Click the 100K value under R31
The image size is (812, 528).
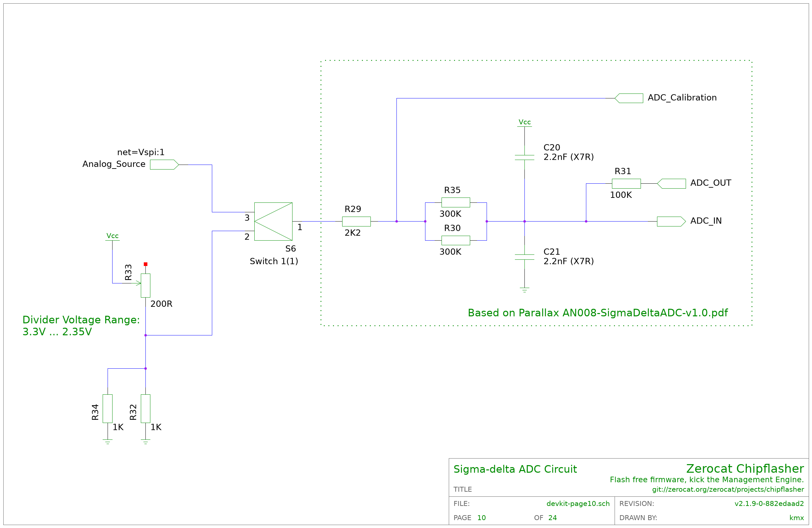(x=621, y=195)
